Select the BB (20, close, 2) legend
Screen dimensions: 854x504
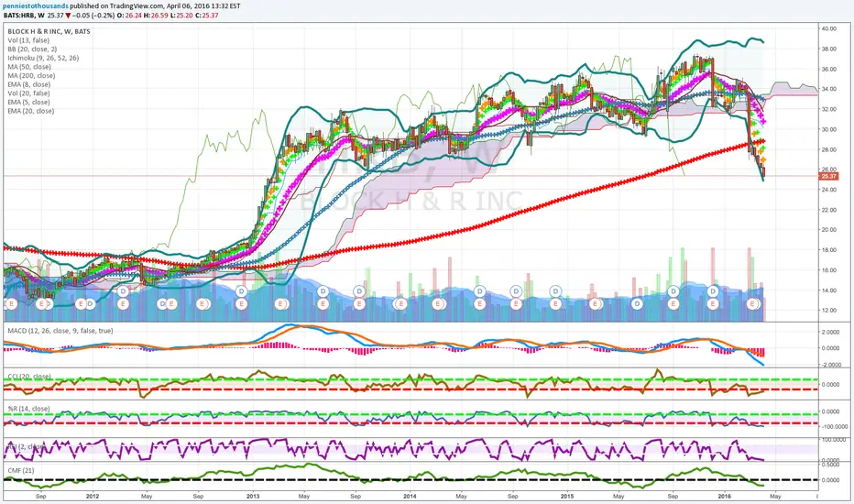point(32,49)
